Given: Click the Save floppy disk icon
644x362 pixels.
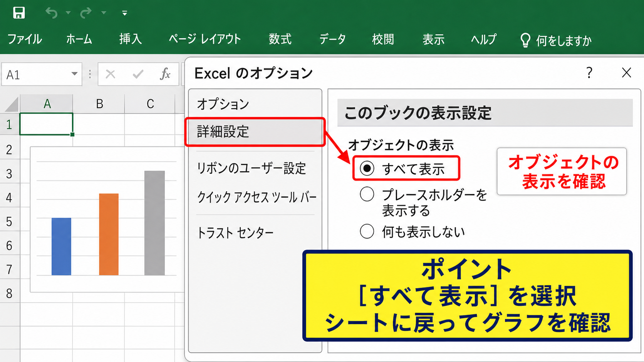Looking at the screenshot, I should click(19, 13).
